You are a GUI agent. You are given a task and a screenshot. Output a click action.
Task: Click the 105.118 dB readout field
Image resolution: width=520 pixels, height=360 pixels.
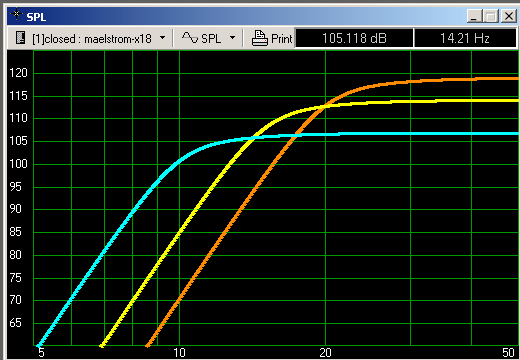354,38
